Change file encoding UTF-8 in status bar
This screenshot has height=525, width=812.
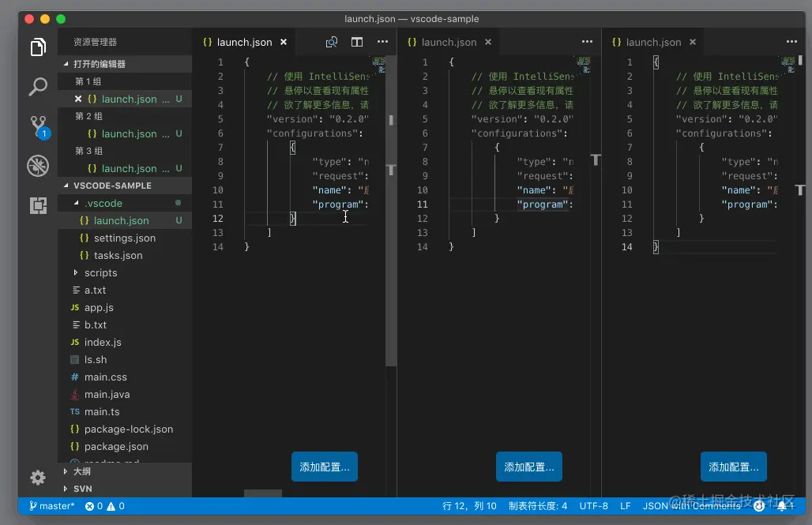pyautogui.click(x=593, y=506)
